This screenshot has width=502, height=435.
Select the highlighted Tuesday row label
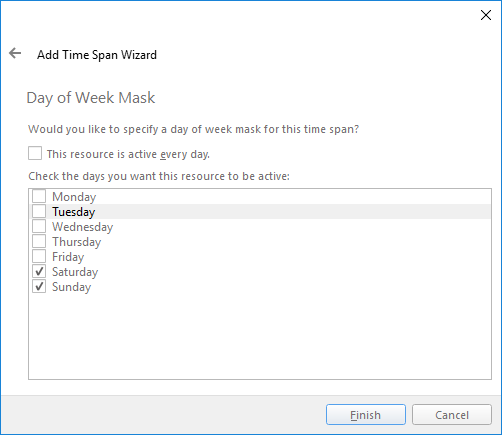74,212
